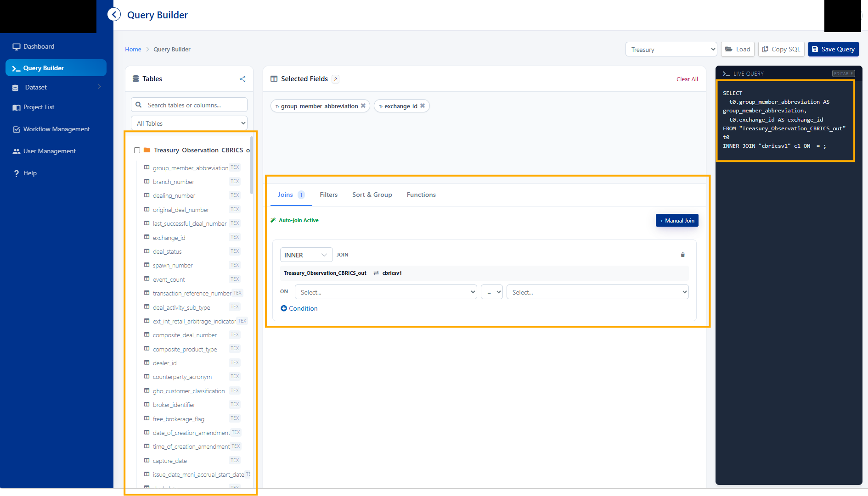Click the back arrow beside Query Builder title
The image size is (868, 496).
(x=114, y=15)
